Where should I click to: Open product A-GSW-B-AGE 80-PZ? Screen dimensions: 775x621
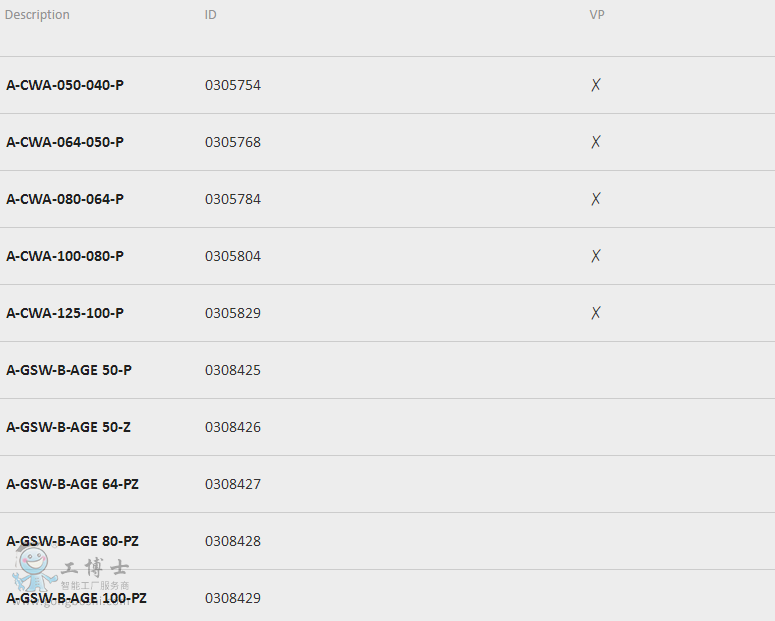click(x=72, y=541)
